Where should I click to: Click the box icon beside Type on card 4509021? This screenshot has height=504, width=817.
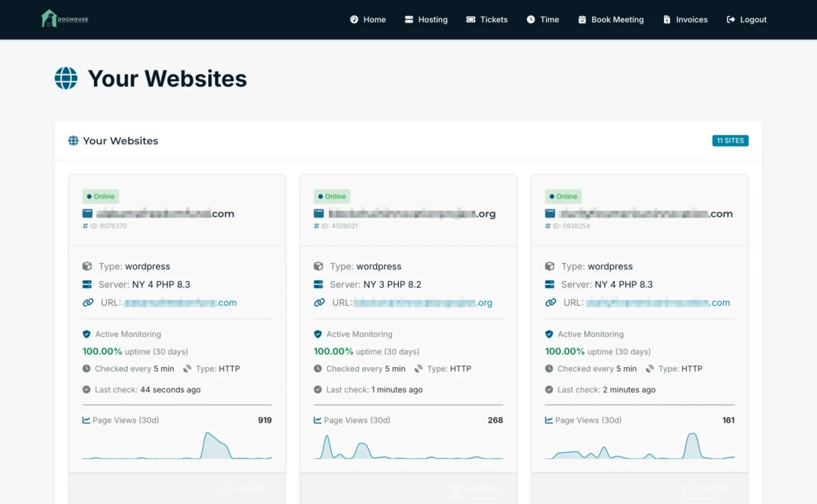pyautogui.click(x=319, y=267)
